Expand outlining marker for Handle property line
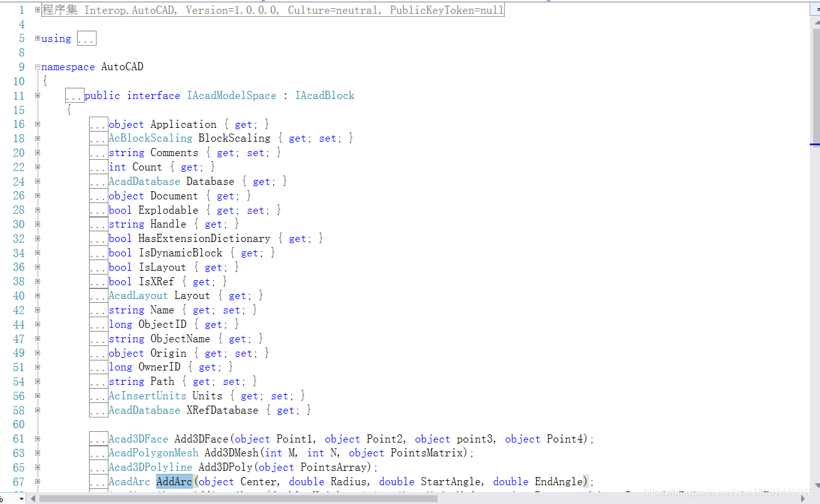 [x=38, y=224]
